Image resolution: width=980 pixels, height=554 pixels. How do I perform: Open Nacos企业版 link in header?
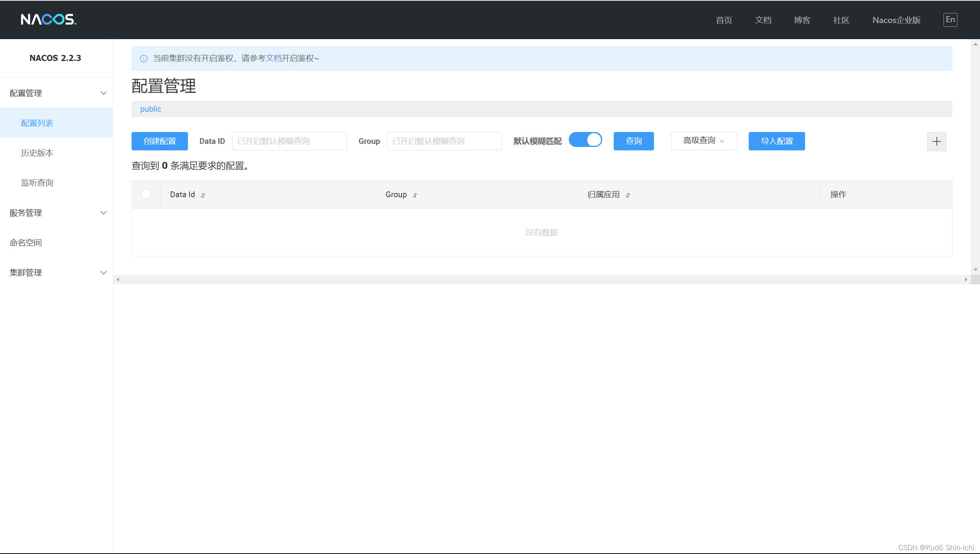[x=896, y=20]
